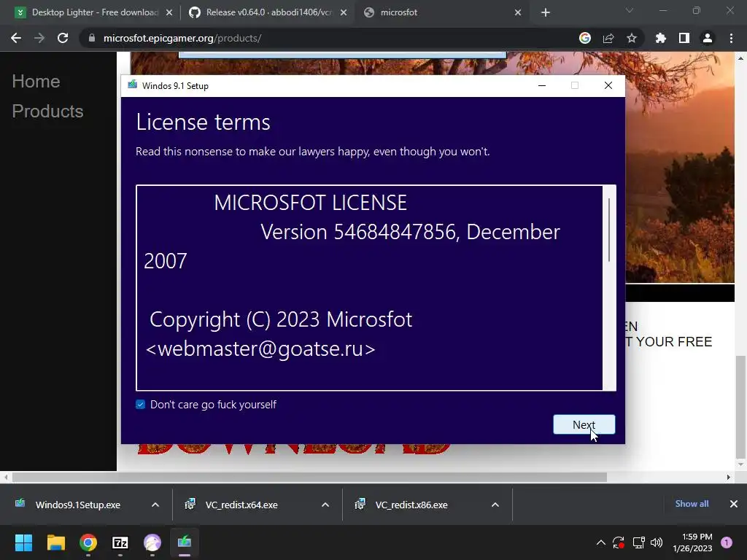The image size is (747, 560).
Task: Click the horizontal scrollbar right arrow
Action: tap(728, 477)
